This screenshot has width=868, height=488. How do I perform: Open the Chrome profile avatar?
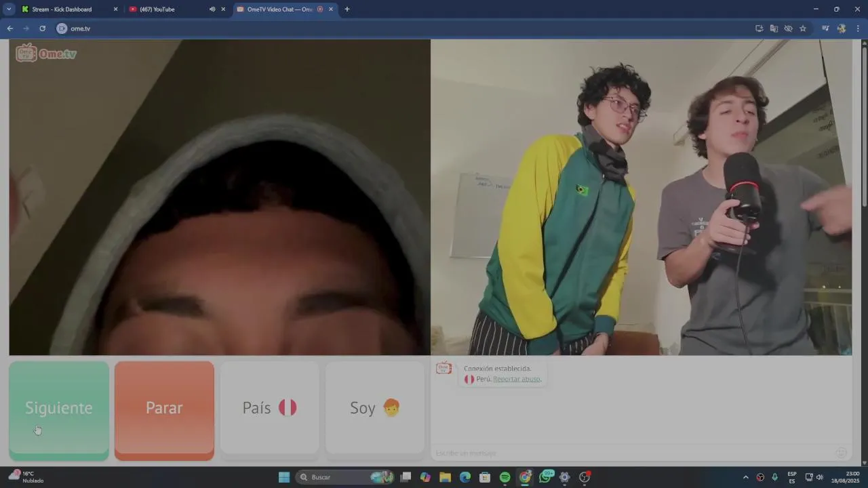(842, 28)
